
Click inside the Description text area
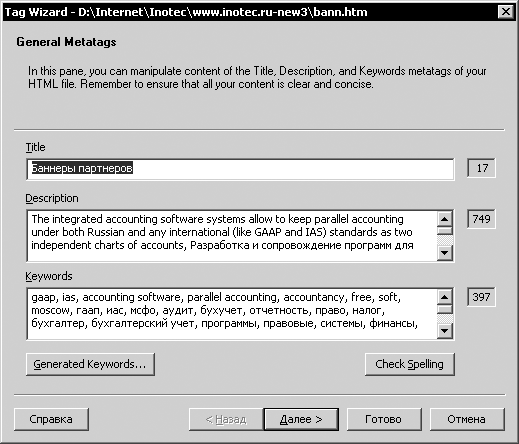[x=232, y=236]
